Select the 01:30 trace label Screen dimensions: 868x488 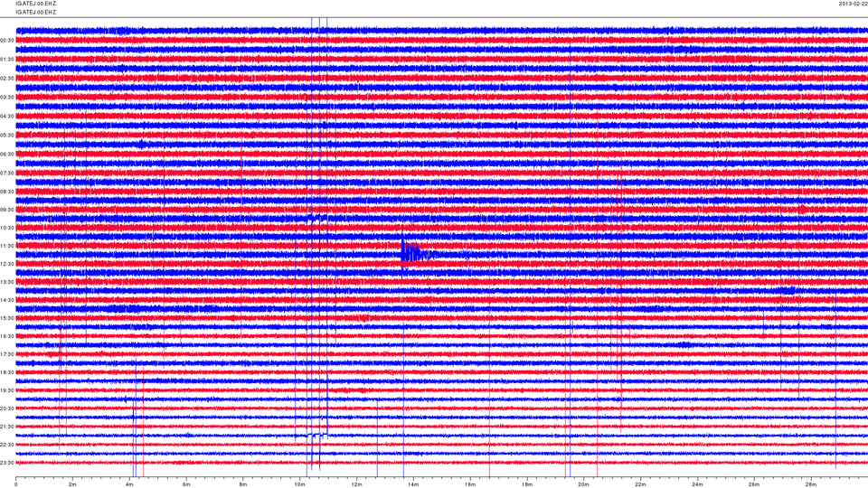tap(7, 60)
